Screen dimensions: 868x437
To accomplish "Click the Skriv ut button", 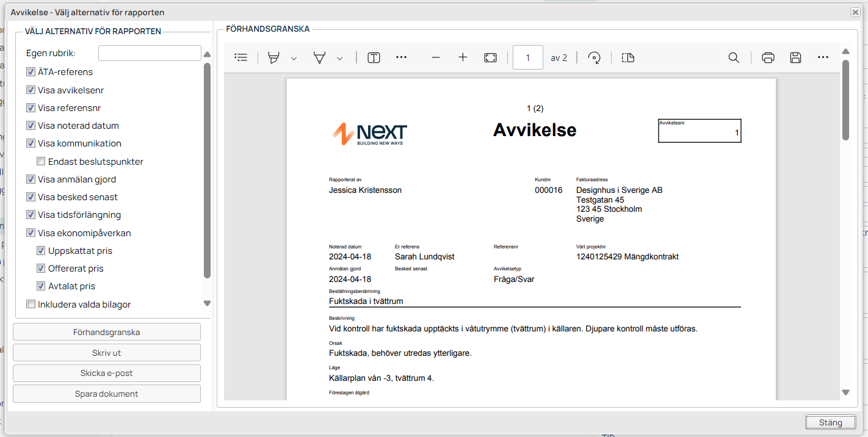I will point(107,353).
